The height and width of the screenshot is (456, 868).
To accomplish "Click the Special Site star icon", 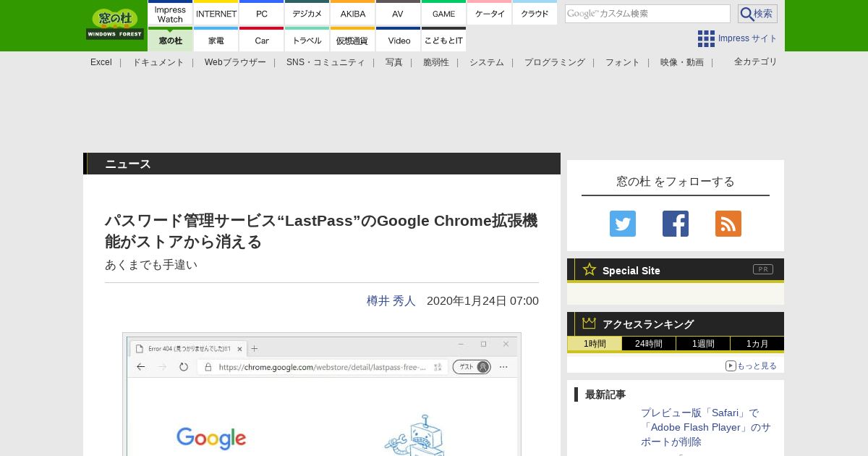I will pos(590,269).
